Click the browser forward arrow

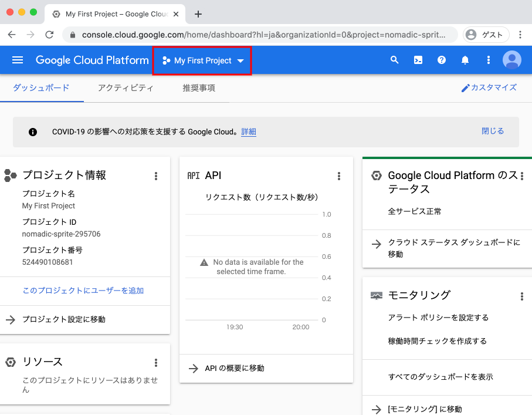[x=31, y=35]
